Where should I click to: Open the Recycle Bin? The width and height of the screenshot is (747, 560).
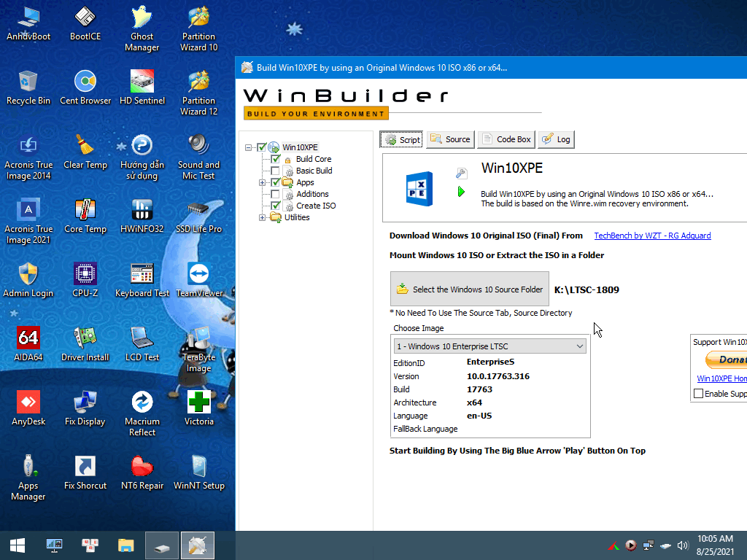tap(28, 87)
